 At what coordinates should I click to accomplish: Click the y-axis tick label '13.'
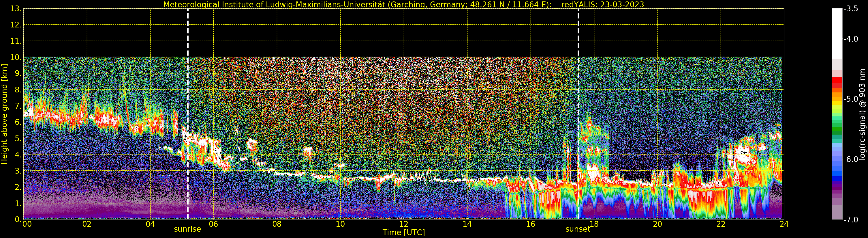click(x=16, y=9)
